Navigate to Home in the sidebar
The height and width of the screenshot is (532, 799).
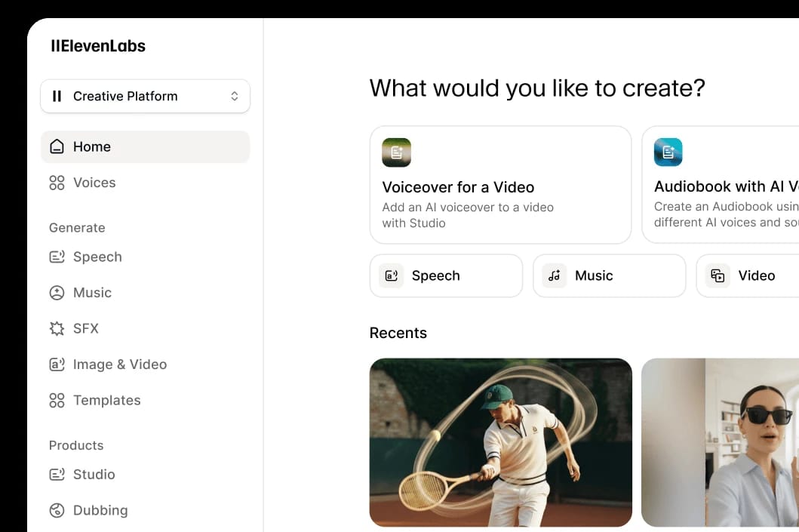coord(91,146)
